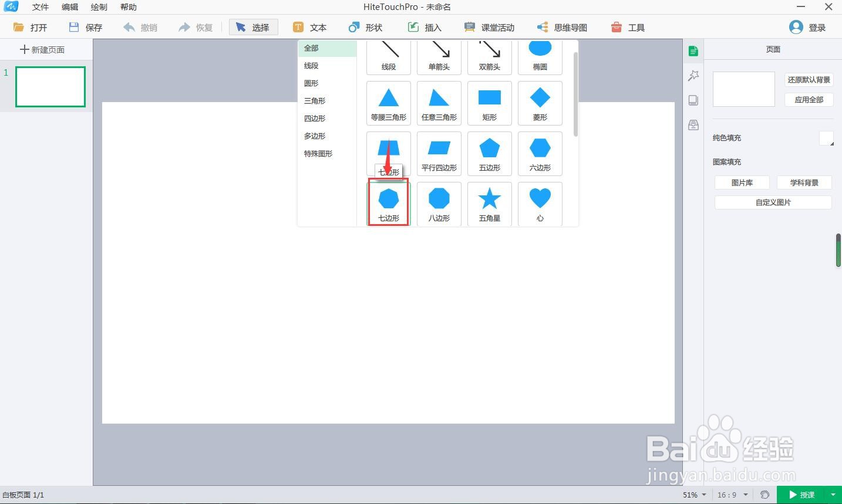Filter shapes by 特殊图形 category
The image size is (842, 504).
[328, 154]
